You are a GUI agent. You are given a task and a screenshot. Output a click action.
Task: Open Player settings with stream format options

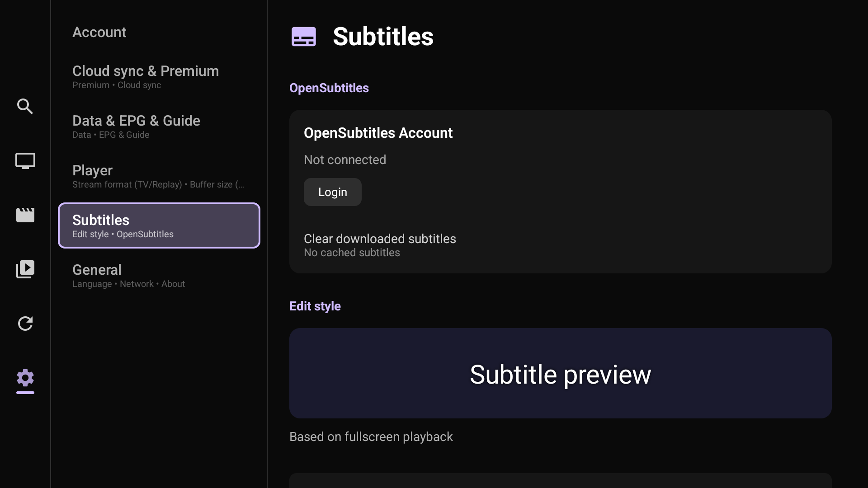[158, 176]
